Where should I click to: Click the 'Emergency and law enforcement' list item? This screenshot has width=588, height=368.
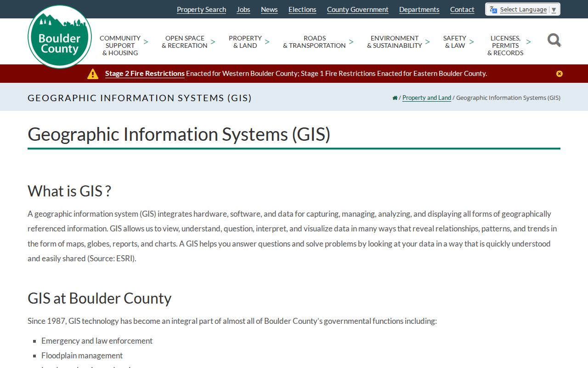pos(97,341)
